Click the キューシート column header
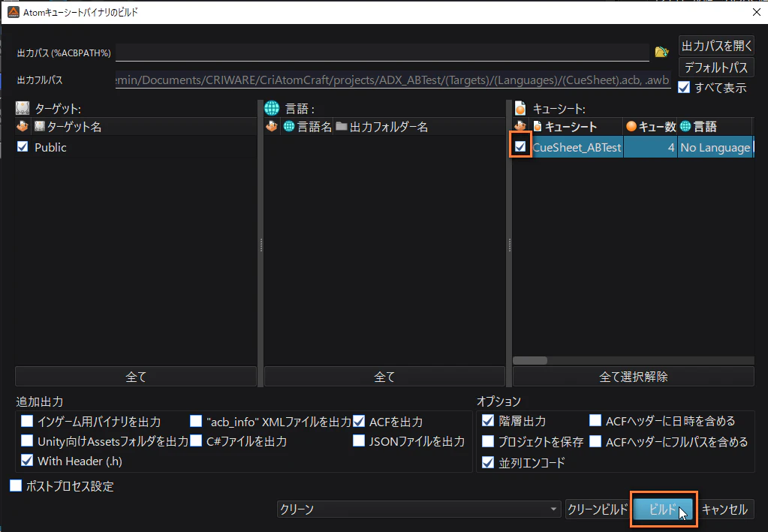 (x=576, y=127)
